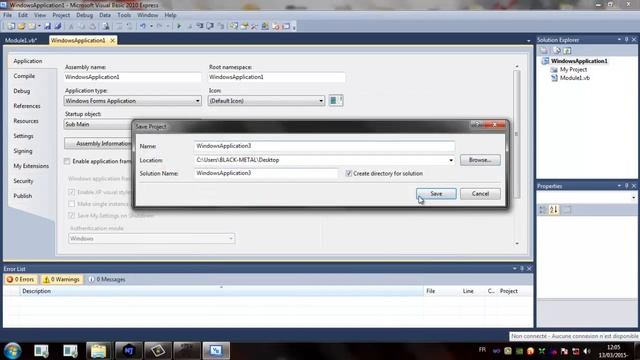Edit the project Name field in Save Project
The width and height of the screenshot is (640, 360).
click(324, 146)
